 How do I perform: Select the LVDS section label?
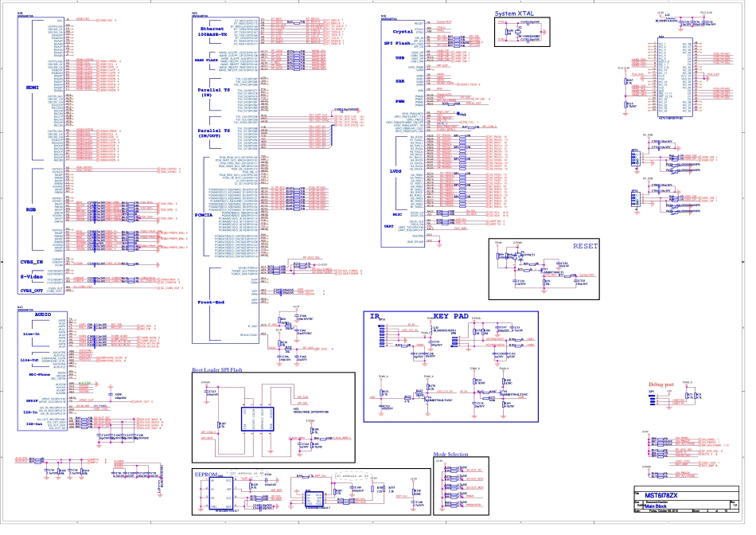coord(395,170)
